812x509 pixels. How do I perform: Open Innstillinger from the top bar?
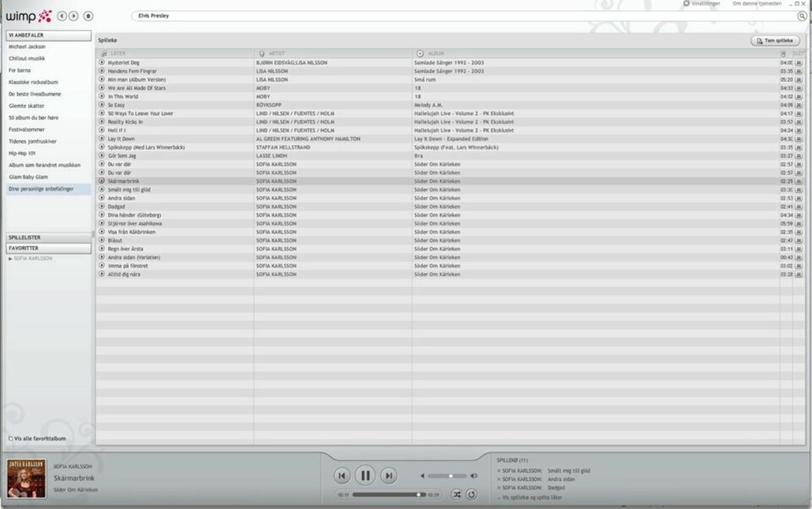pos(702,3)
